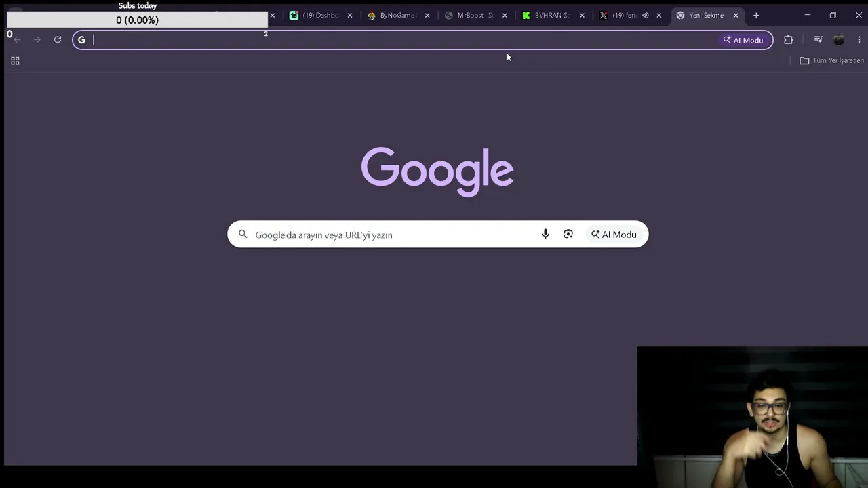Close the MrBoost tab
This screenshot has height=488, width=868.
tap(505, 16)
